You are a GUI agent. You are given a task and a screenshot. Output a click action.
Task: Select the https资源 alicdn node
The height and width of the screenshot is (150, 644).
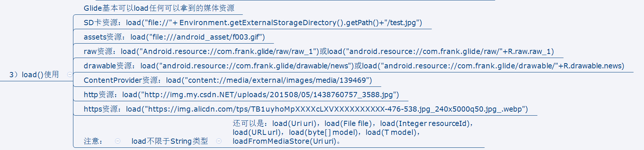[305, 109]
